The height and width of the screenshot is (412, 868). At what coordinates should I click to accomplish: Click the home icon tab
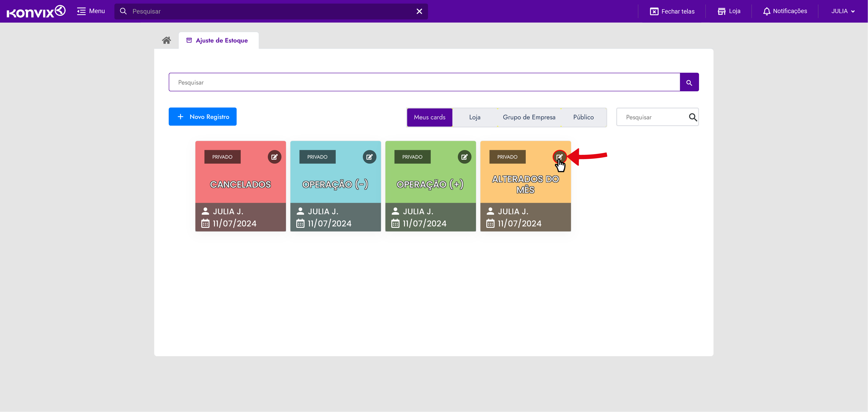[x=166, y=40]
